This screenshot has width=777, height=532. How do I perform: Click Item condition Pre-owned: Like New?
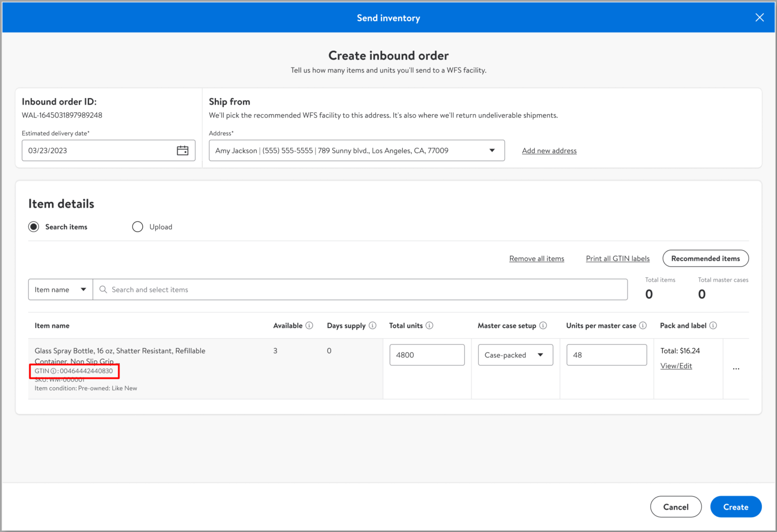pyautogui.click(x=86, y=388)
